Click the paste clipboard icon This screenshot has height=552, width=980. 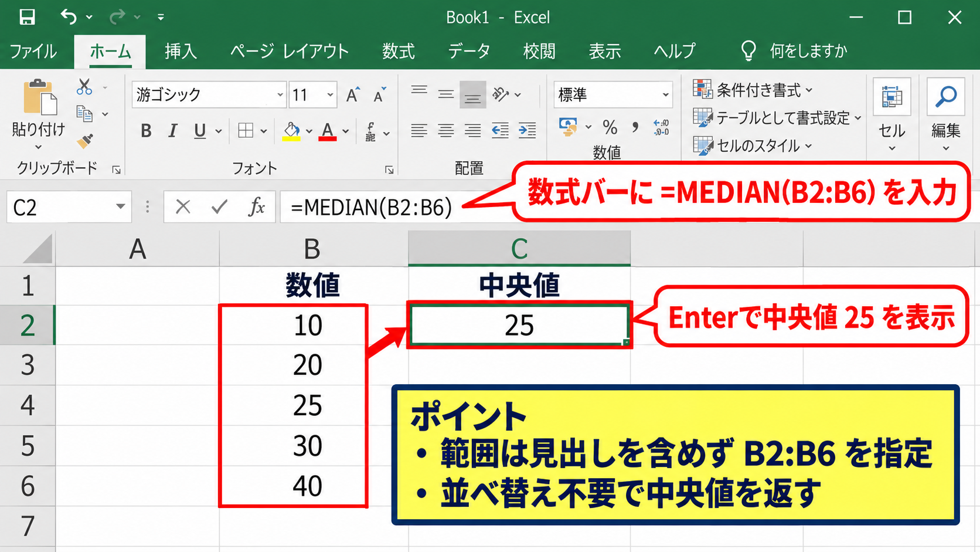click(39, 97)
